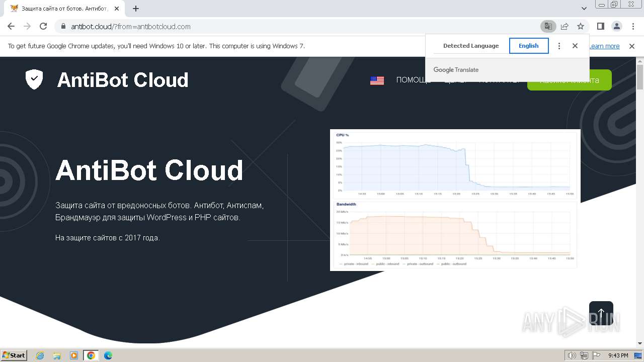Open the Chrome side panel
The width and height of the screenshot is (644, 362).
click(600, 26)
